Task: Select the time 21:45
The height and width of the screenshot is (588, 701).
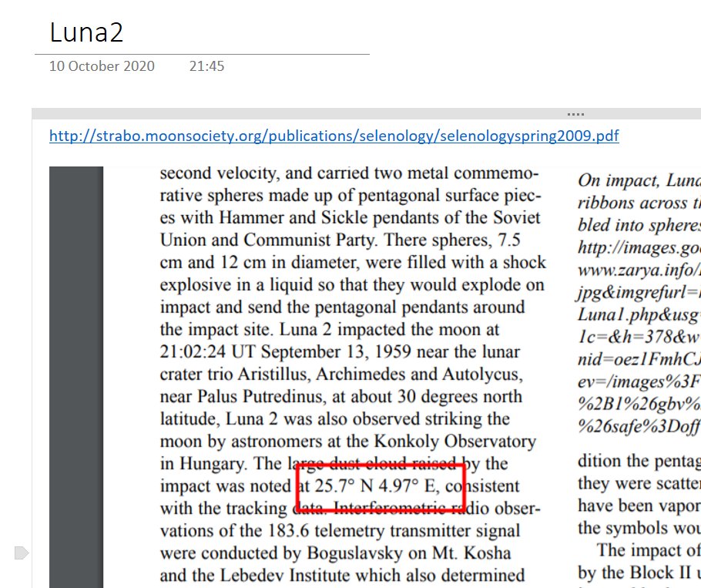Action: 206,66
